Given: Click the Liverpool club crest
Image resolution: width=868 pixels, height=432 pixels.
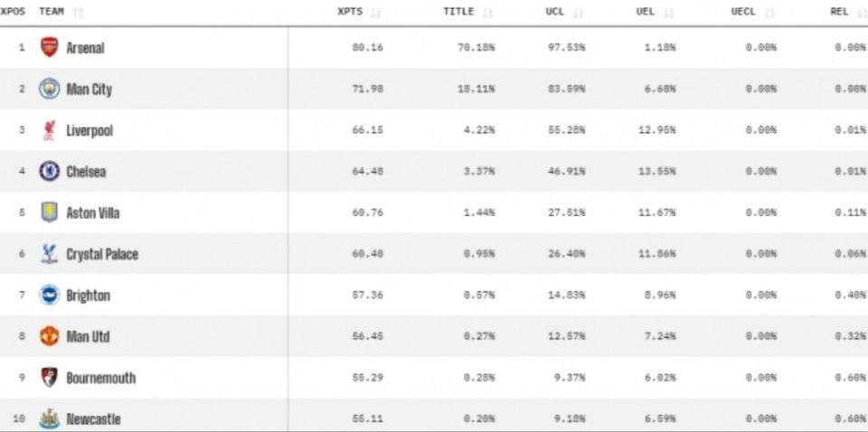Looking at the screenshot, I should (49, 130).
